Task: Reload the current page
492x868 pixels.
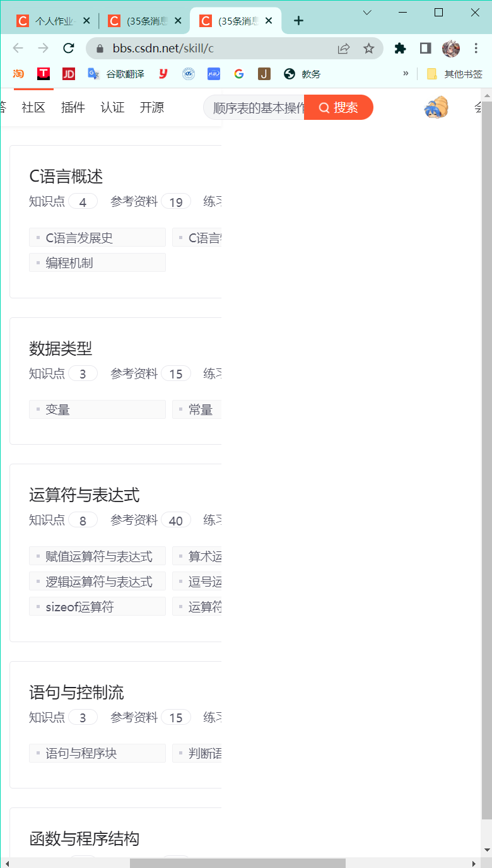Action: [x=69, y=49]
